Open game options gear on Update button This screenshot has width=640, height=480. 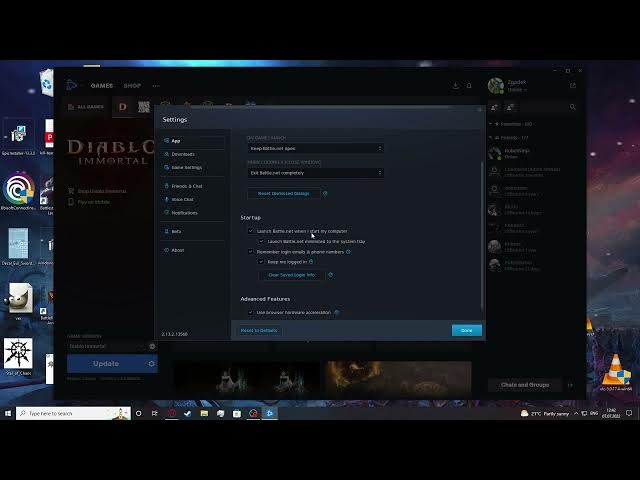(151, 364)
